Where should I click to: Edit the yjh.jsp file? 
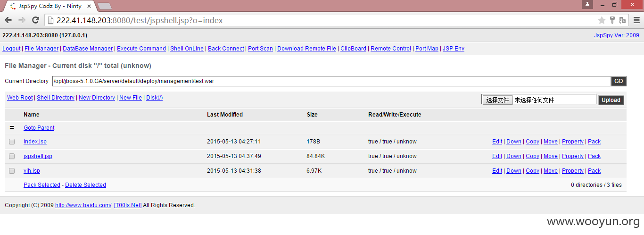pos(497,171)
